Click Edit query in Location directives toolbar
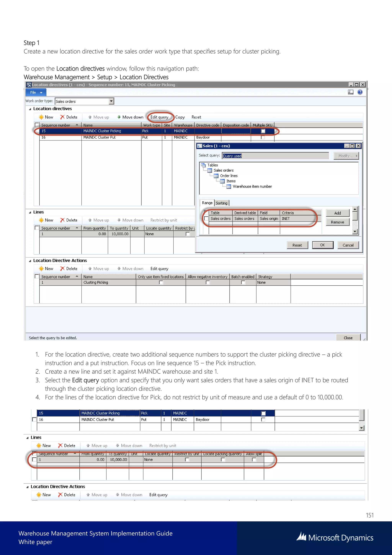Screen dimensions: 392x555 click(x=159, y=117)
